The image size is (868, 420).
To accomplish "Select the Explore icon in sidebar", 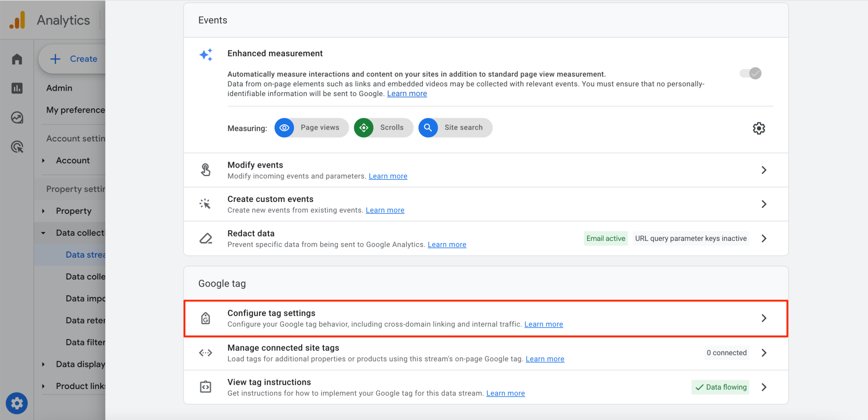I will (17, 118).
